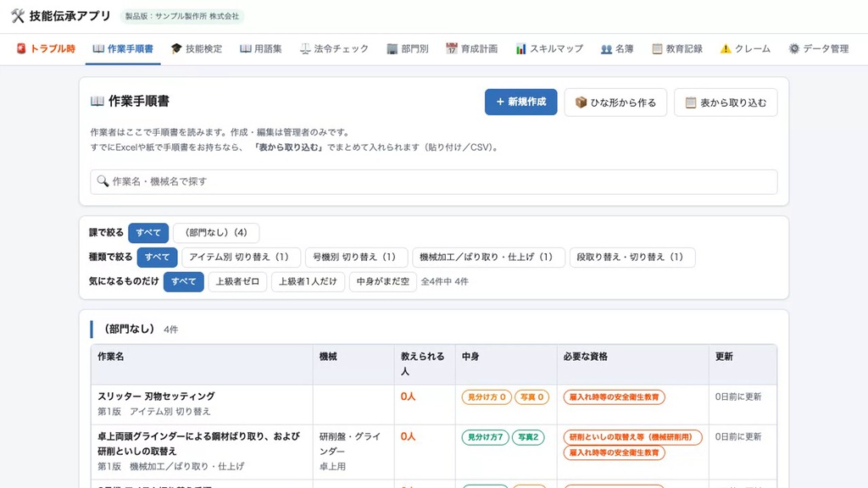Viewport: 868px width, 488px height.
Task: Click the 製品版：サンプル製作所 株式会社 badge
Action: click(x=182, y=16)
